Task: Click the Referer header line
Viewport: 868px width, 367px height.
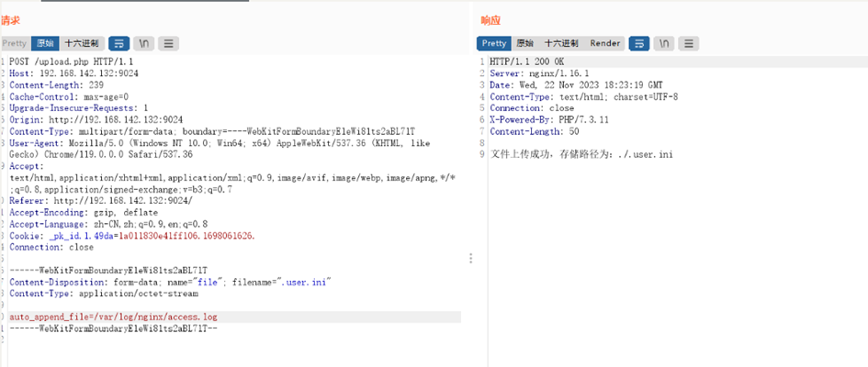Action: pos(101,201)
